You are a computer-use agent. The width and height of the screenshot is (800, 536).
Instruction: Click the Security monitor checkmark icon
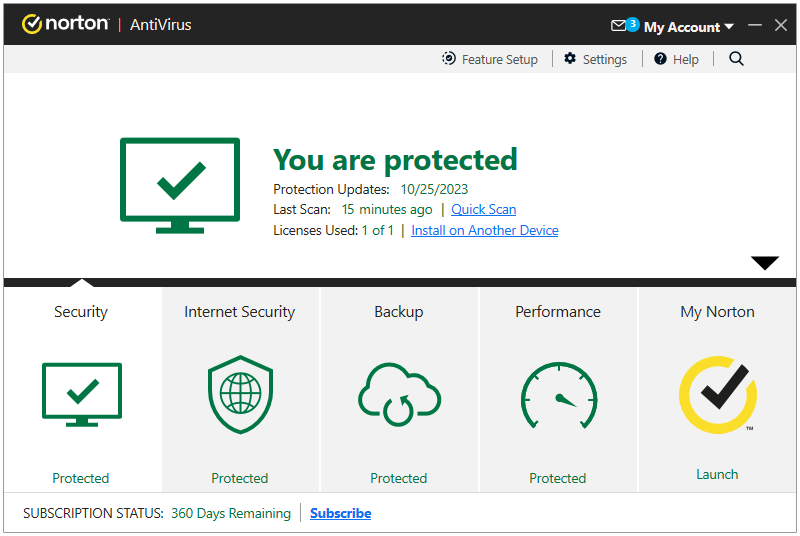[82, 394]
